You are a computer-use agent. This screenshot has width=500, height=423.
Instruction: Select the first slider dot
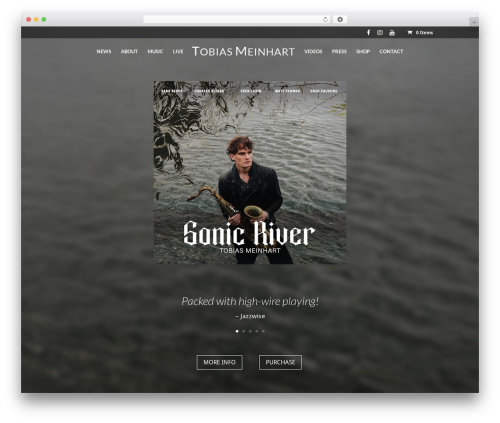[237, 331]
